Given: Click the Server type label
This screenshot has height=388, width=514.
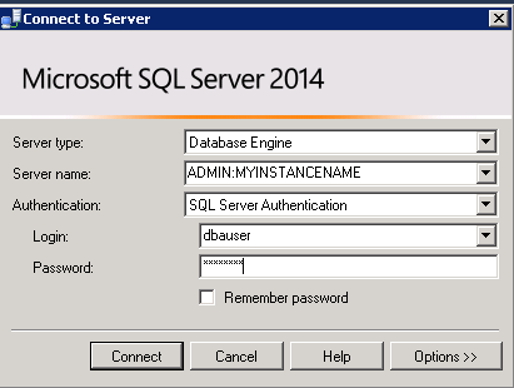Looking at the screenshot, I should pos(48,143).
